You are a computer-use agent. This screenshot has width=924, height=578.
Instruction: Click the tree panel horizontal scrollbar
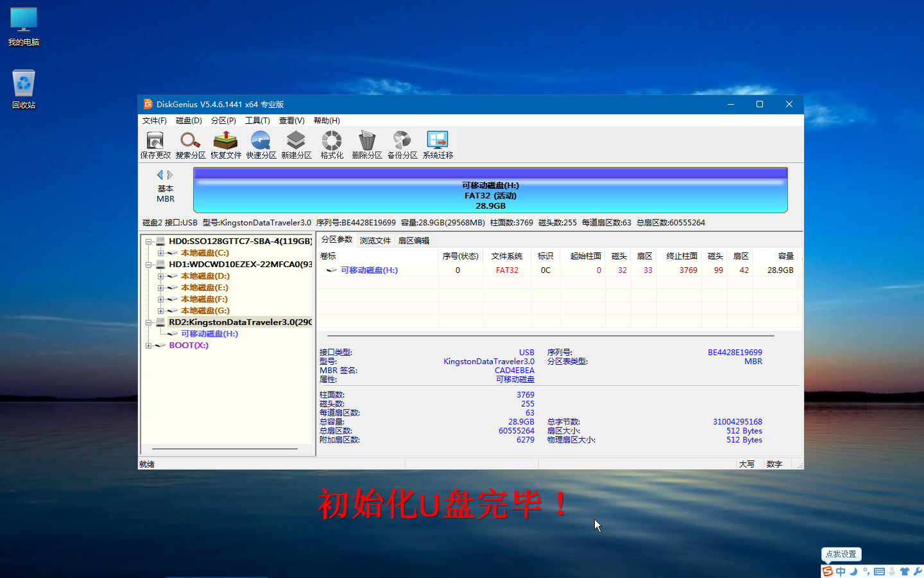(x=225, y=449)
